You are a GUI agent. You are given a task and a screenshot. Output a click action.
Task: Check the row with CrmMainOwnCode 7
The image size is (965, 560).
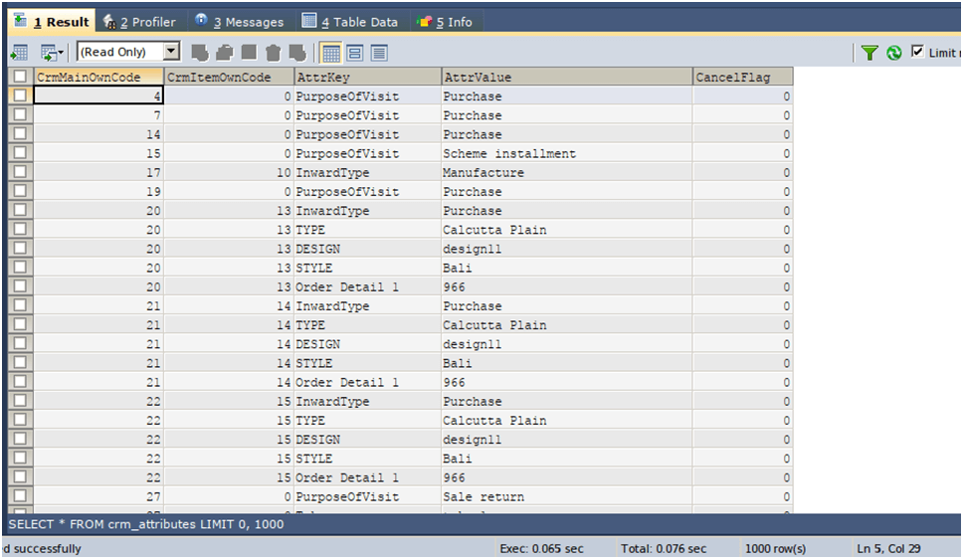click(20, 114)
